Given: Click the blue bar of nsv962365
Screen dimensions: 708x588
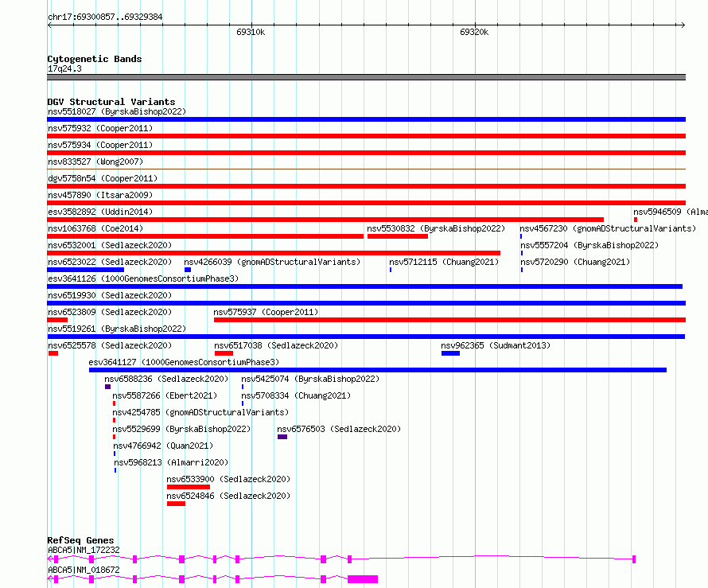Looking at the screenshot, I should point(450,353).
